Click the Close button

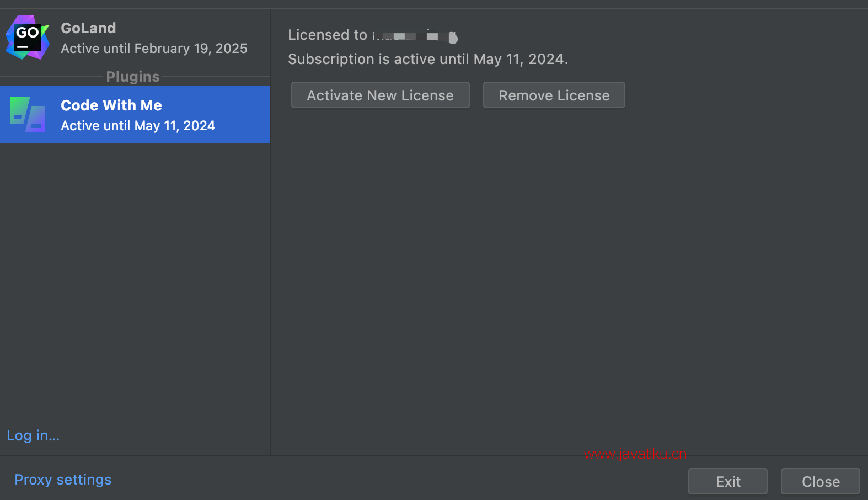821,481
